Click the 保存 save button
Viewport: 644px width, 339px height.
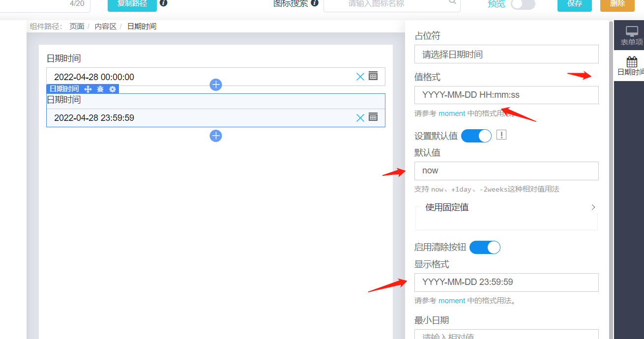(574, 4)
